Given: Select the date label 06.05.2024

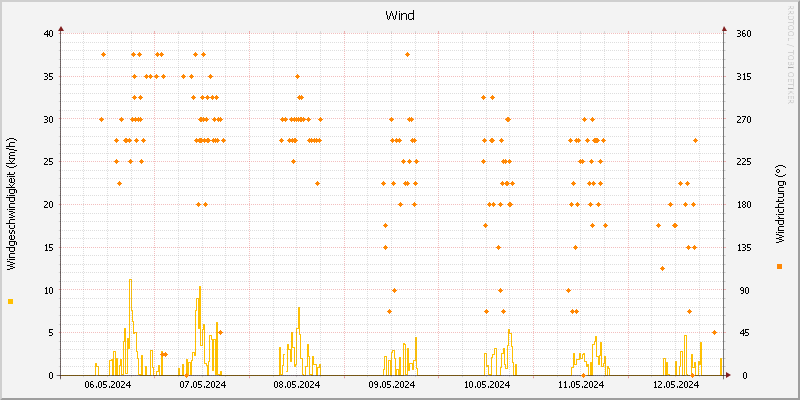Looking at the screenshot, I should [108, 385].
